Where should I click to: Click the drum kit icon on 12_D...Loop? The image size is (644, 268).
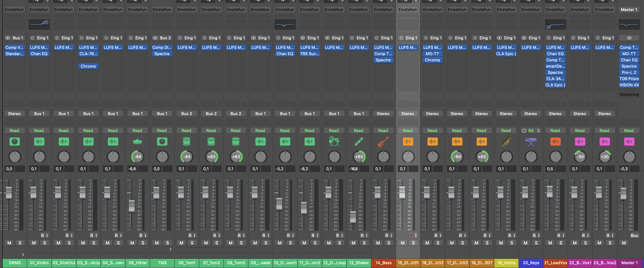(x=334, y=142)
